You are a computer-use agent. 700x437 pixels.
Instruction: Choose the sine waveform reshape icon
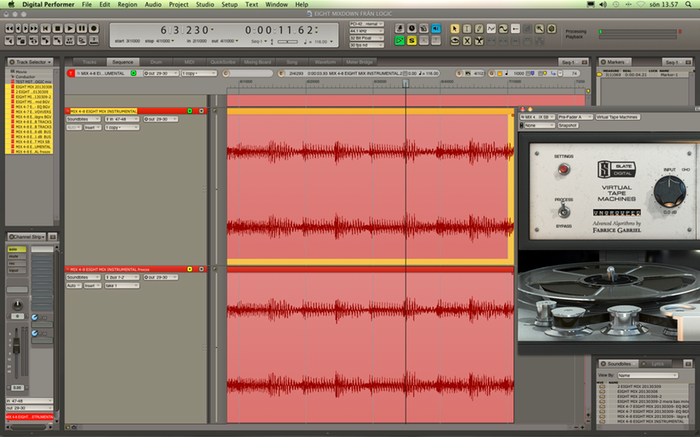click(503, 29)
